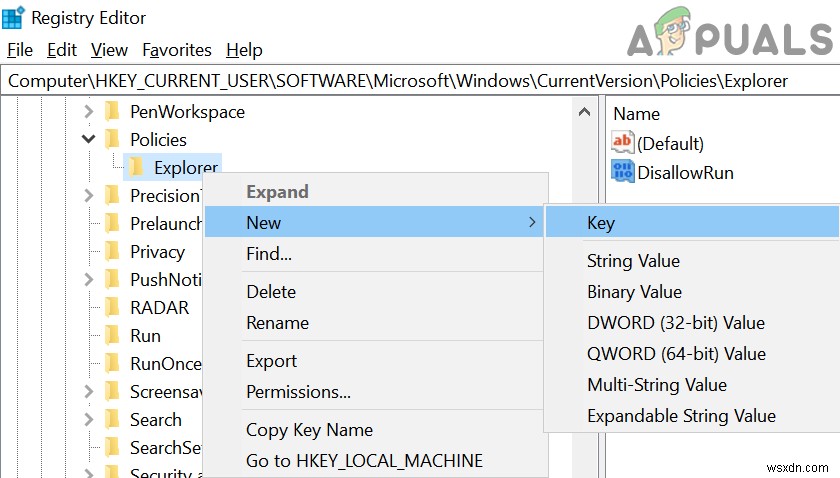Select Key in the New submenu
The height and width of the screenshot is (478, 840).
point(692,222)
